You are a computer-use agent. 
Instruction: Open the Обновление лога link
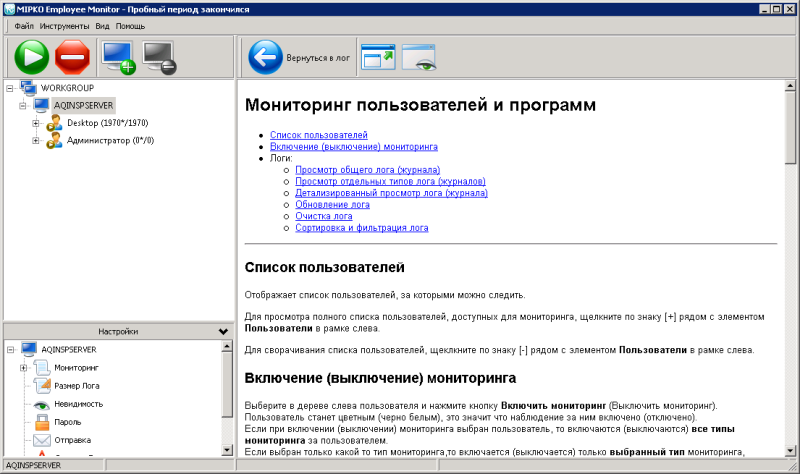pyautogui.click(x=332, y=205)
